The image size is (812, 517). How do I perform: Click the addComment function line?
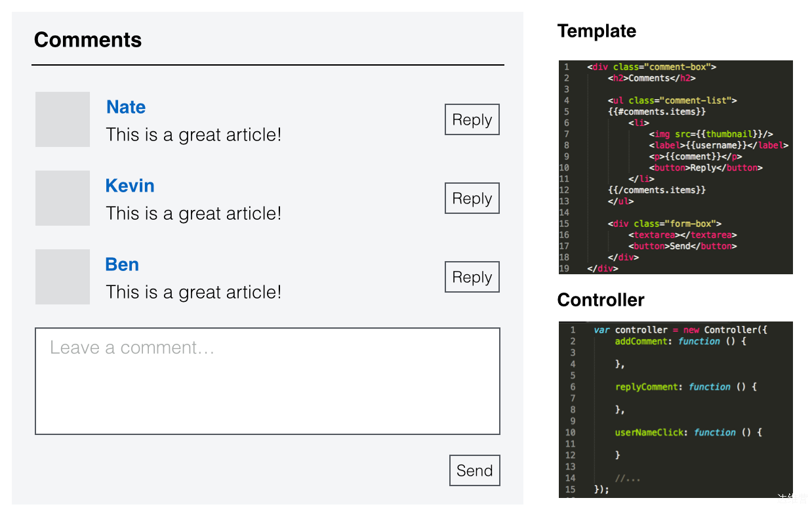(680, 341)
